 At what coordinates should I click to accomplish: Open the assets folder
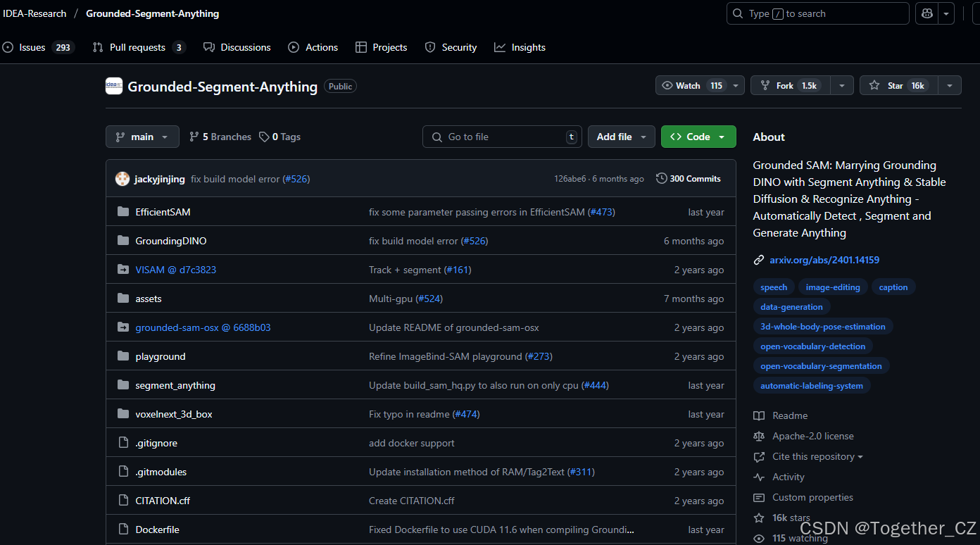[x=149, y=299]
